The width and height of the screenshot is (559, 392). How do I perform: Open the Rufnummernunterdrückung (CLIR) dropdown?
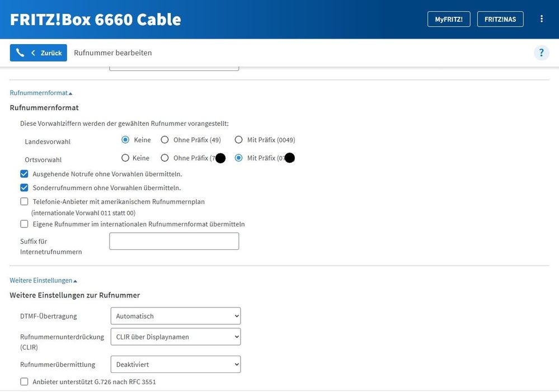pos(176,337)
